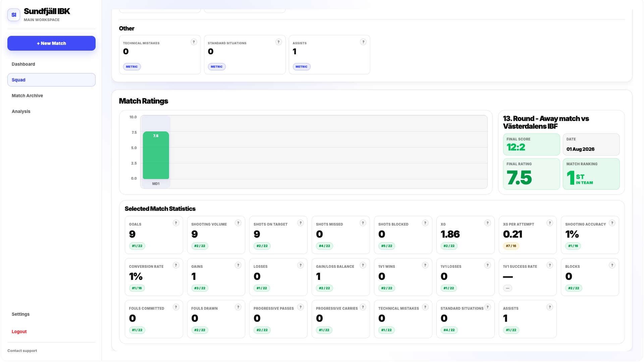Show help tooltip for Blocks statistic
Viewport: 644px width, 362px height.
pyautogui.click(x=612, y=265)
